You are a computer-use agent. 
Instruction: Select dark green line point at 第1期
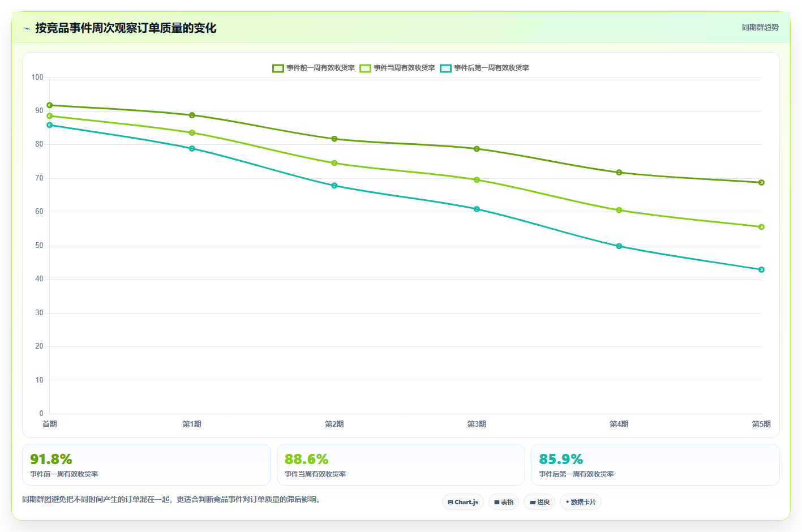tap(192, 115)
